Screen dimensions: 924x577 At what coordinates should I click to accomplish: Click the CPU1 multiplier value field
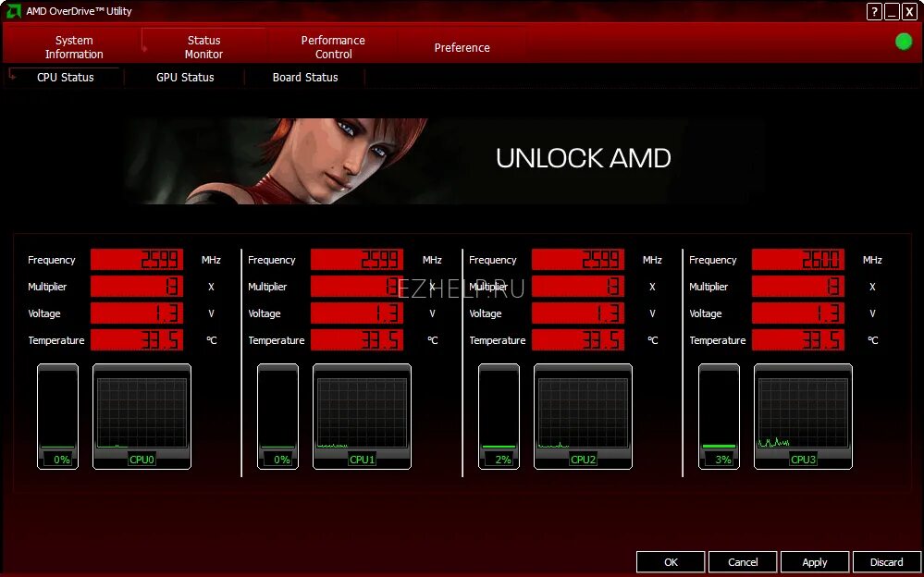point(357,287)
